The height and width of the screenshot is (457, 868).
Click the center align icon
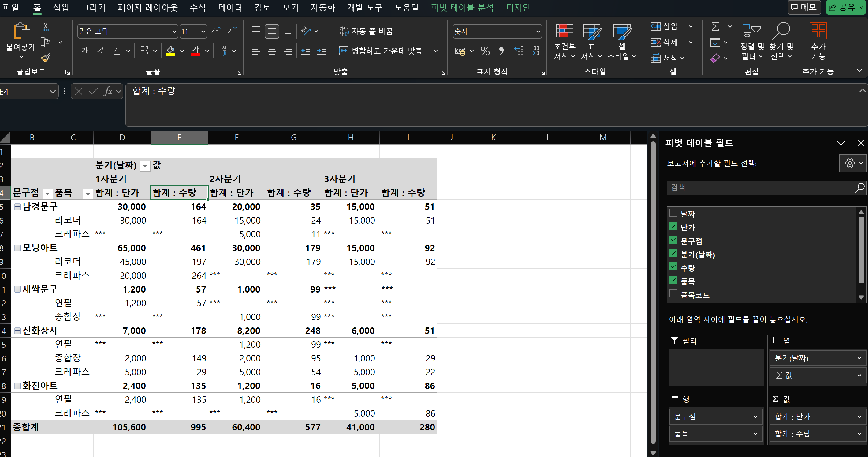pos(272,51)
